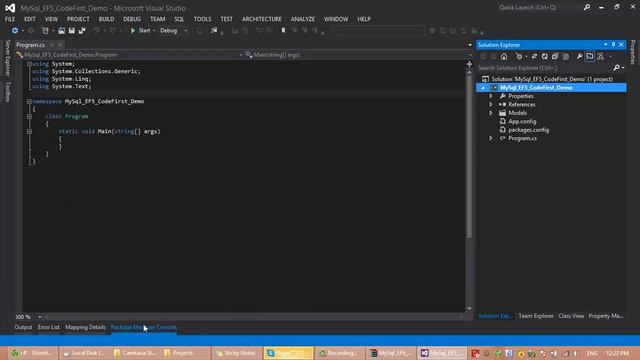Open the WINDOW menu

336,19
